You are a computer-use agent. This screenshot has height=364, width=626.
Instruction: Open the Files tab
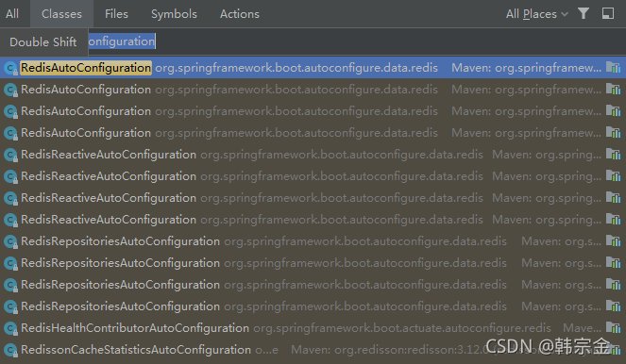[x=116, y=14]
